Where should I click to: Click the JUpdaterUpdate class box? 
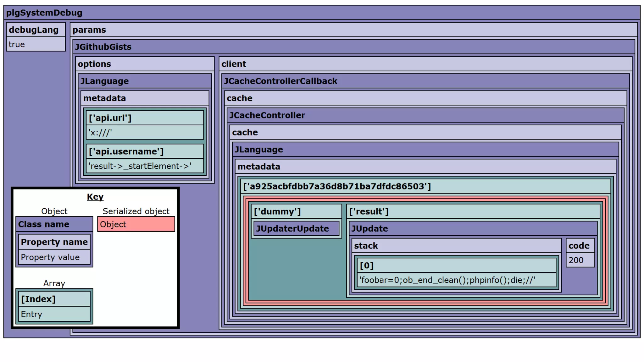[x=292, y=229]
